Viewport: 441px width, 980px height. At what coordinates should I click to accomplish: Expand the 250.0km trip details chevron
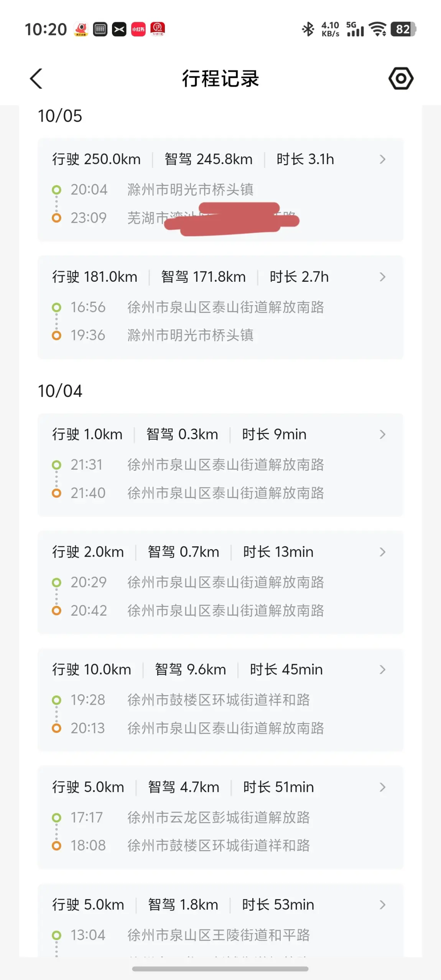382,159
